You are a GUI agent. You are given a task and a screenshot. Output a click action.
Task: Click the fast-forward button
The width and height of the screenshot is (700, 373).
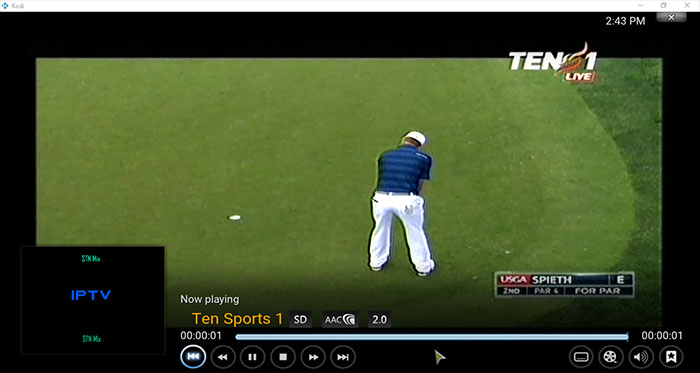click(313, 357)
